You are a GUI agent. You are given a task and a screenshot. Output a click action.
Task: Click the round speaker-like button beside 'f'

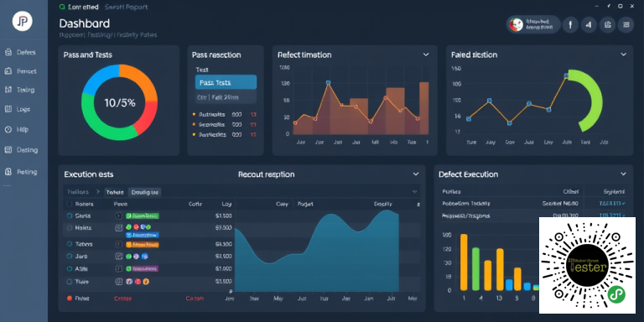point(589,24)
